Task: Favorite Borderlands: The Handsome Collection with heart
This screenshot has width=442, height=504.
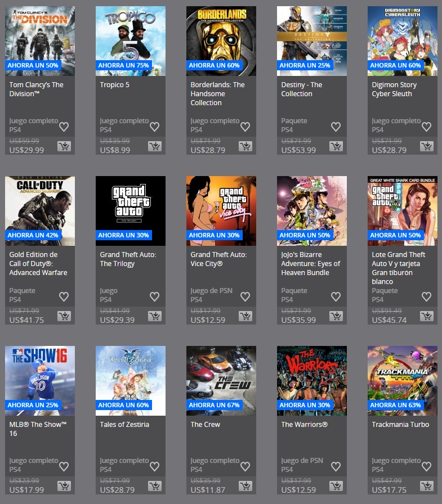Action: coord(245,127)
